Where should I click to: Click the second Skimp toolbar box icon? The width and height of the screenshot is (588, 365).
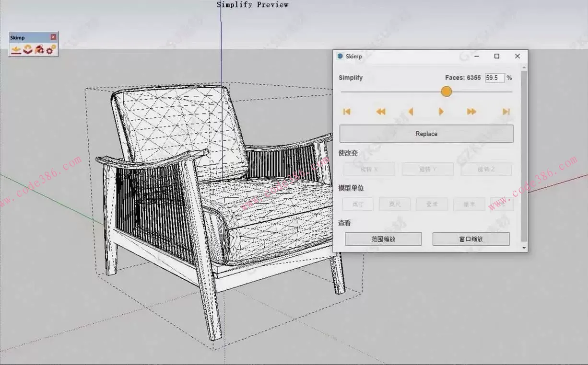click(28, 49)
